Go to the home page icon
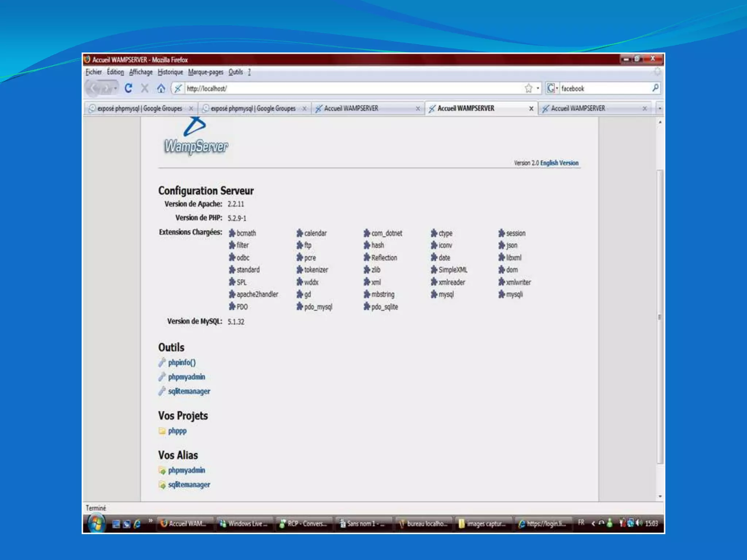Screen dimensions: 747x560 point(161,88)
